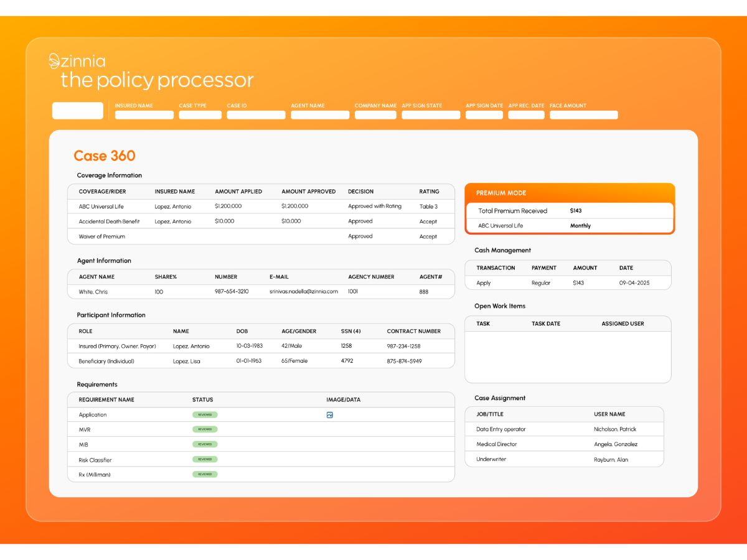Click the Apply transaction in Cash Management
The width and height of the screenshot is (747, 560).
click(484, 283)
